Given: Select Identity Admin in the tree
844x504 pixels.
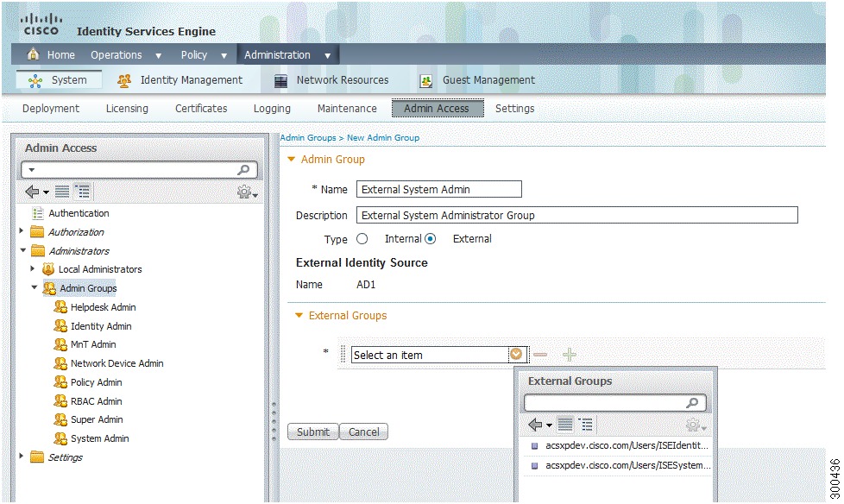Looking at the screenshot, I should click(101, 326).
